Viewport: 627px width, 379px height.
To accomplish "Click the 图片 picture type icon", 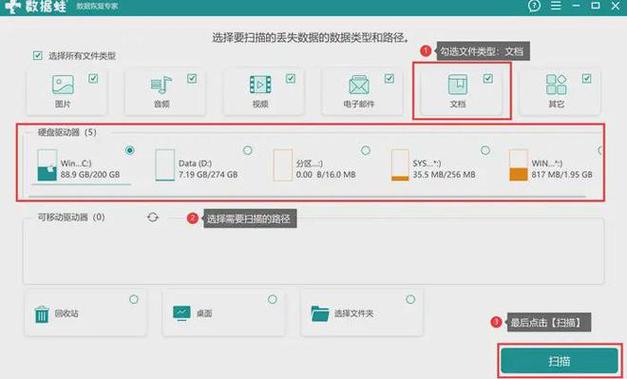I will pyautogui.click(x=63, y=85).
